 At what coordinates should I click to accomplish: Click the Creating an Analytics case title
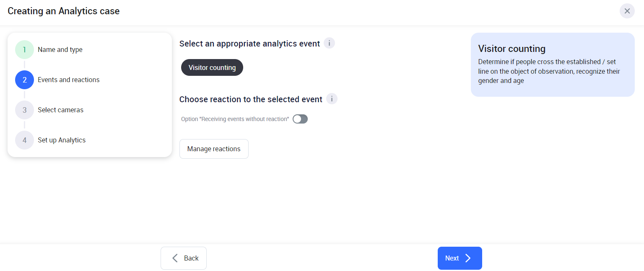64,11
